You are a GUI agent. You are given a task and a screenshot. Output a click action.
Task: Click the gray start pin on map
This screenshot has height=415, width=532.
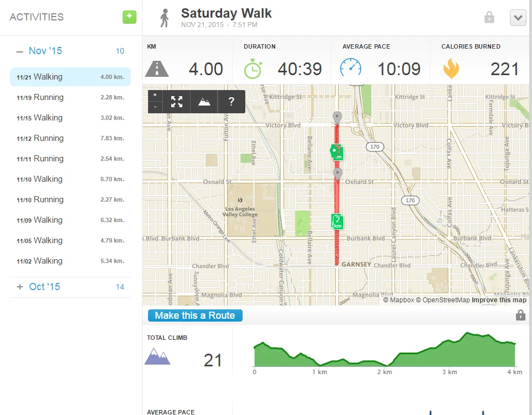(x=337, y=116)
